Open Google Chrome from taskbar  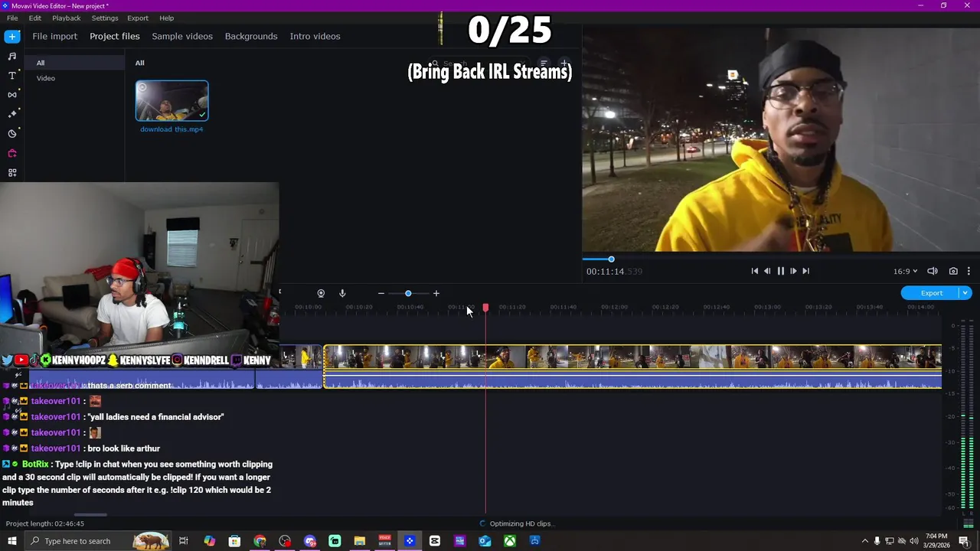coord(260,541)
